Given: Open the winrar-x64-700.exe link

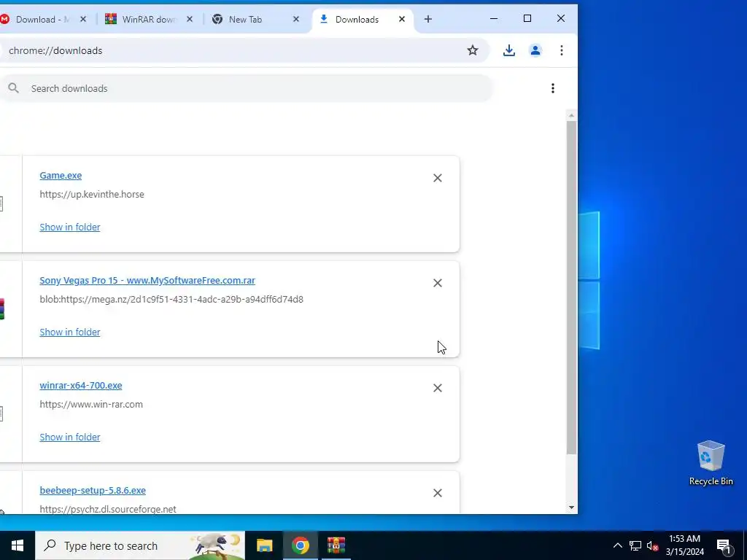Looking at the screenshot, I should pyautogui.click(x=80, y=385).
